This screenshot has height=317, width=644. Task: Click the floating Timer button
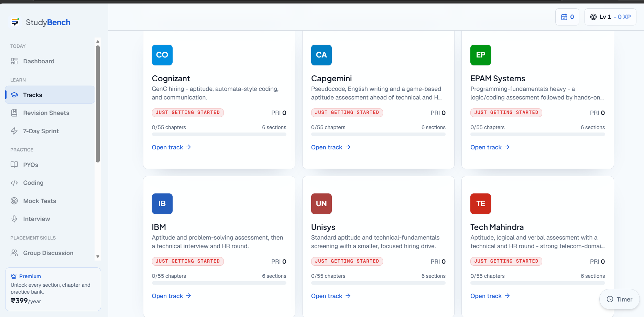[x=619, y=299]
